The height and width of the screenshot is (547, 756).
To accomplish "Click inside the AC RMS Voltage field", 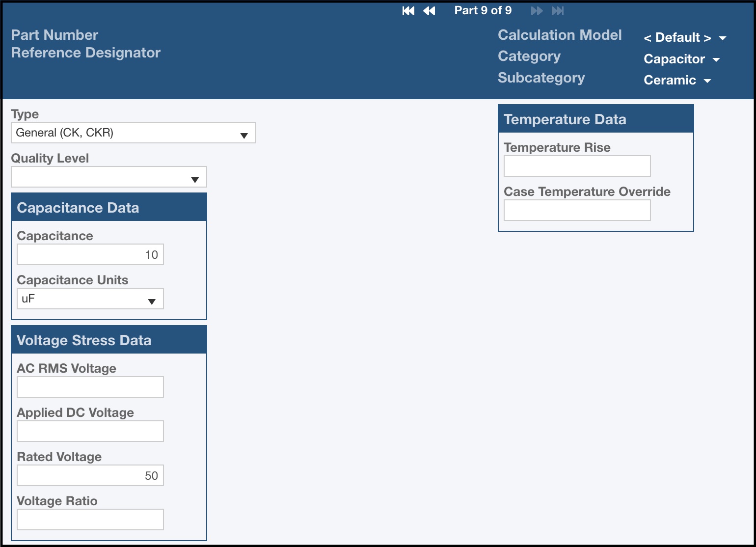I will click(x=90, y=386).
